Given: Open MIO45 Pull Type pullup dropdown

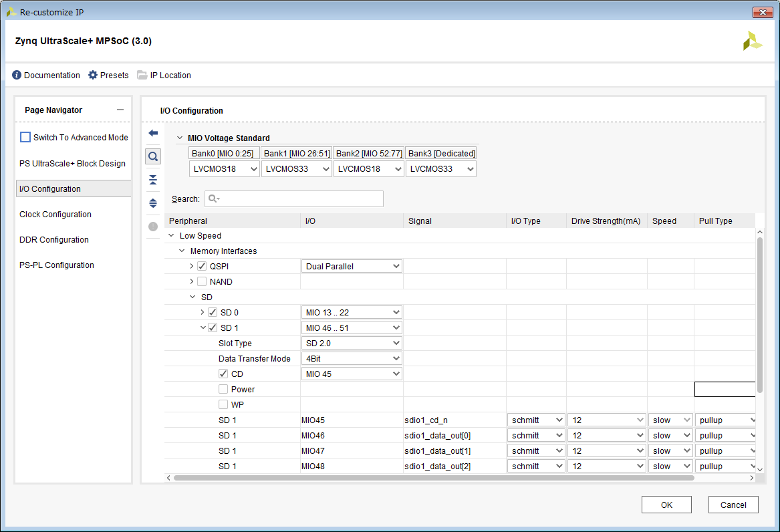Looking at the screenshot, I should tap(726, 420).
